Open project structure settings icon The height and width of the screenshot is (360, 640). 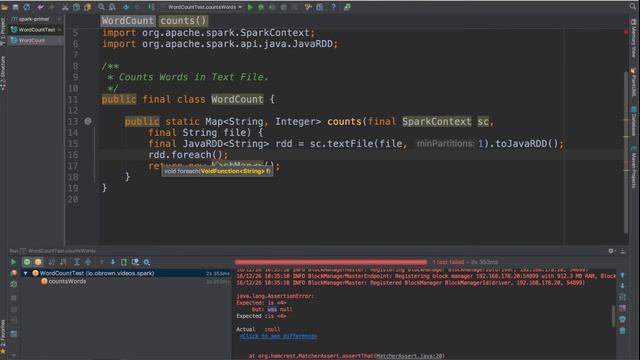(320, 7)
